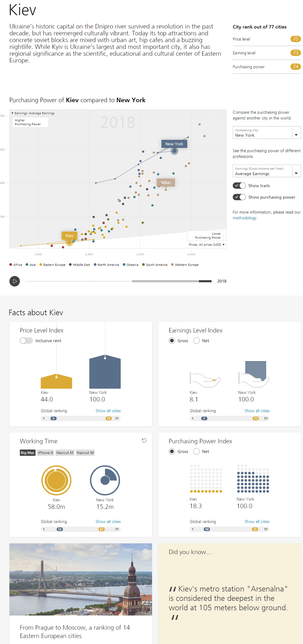Image resolution: width=303 pixels, height=644 pixels.
Task: Open the methodology link
Action: coord(245,218)
